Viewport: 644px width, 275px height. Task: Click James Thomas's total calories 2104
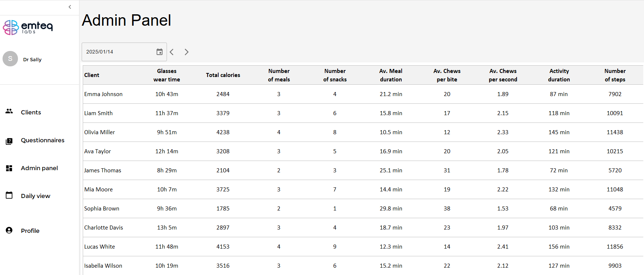(x=223, y=170)
